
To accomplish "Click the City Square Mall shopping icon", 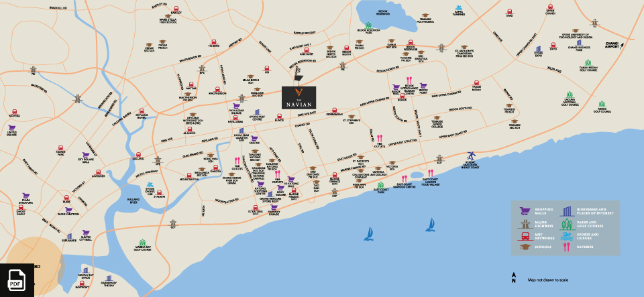I will 86,155.
